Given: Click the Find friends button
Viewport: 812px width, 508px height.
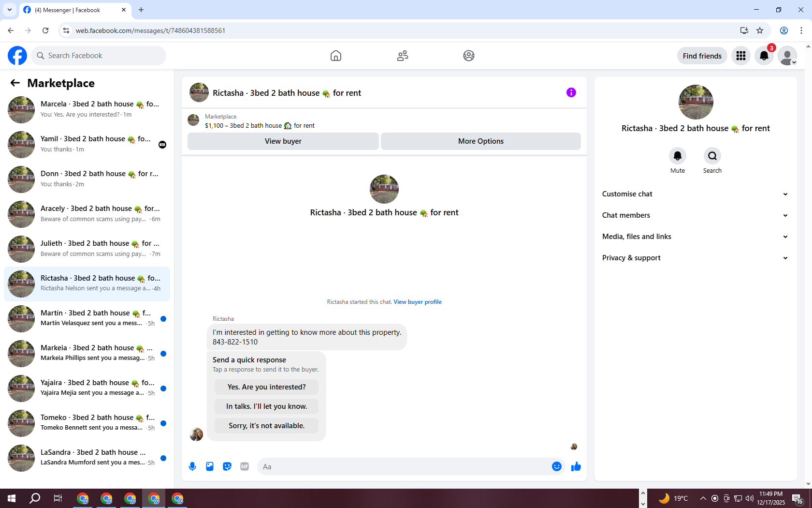Looking at the screenshot, I should click(x=702, y=56).
